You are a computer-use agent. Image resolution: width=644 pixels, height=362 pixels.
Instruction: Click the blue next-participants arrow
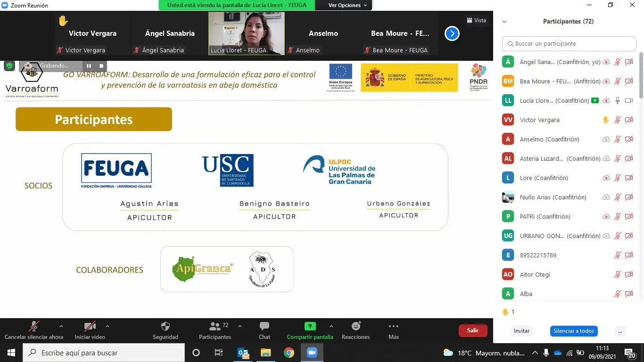tap(452, 33)
